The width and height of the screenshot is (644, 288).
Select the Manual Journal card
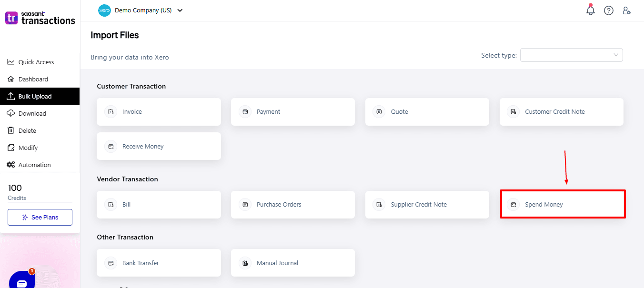click(x=293, y=263)
